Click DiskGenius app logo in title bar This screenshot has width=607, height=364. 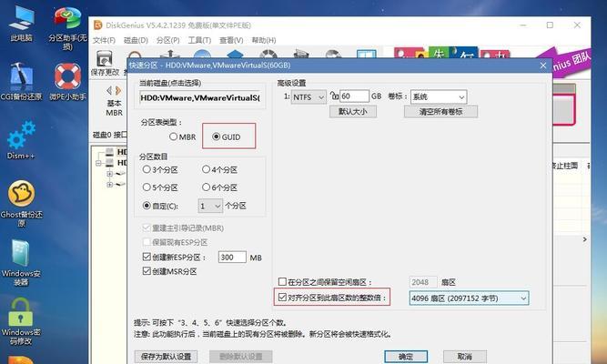pyautogui.click(x=98, y=25)
